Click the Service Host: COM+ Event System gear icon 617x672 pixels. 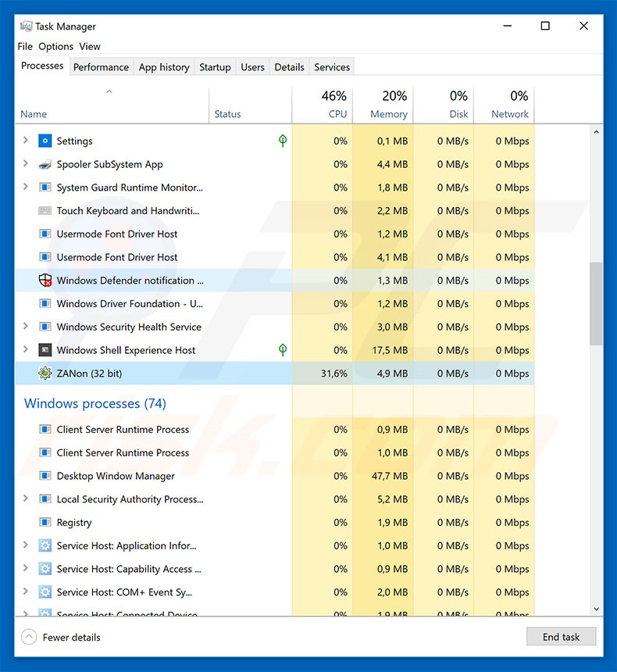coord(45,592)
